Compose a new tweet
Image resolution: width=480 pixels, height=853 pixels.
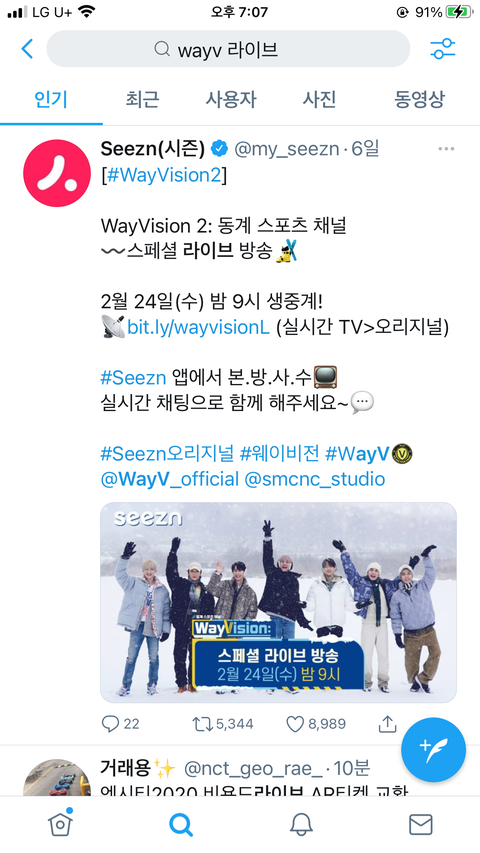433,750
